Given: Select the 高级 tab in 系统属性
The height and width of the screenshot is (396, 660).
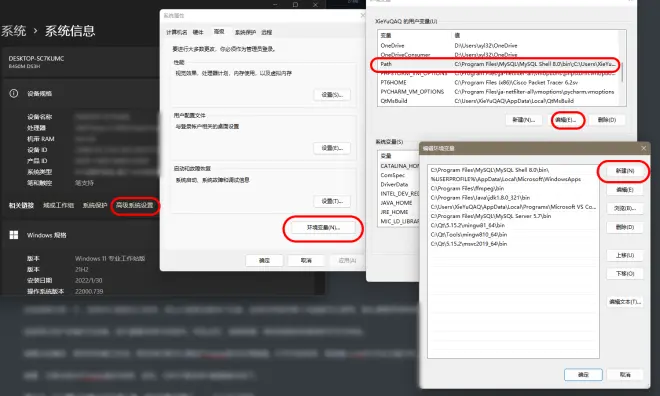Looking at the screenshot, I should pyautogui.click(x=219, y=32).
